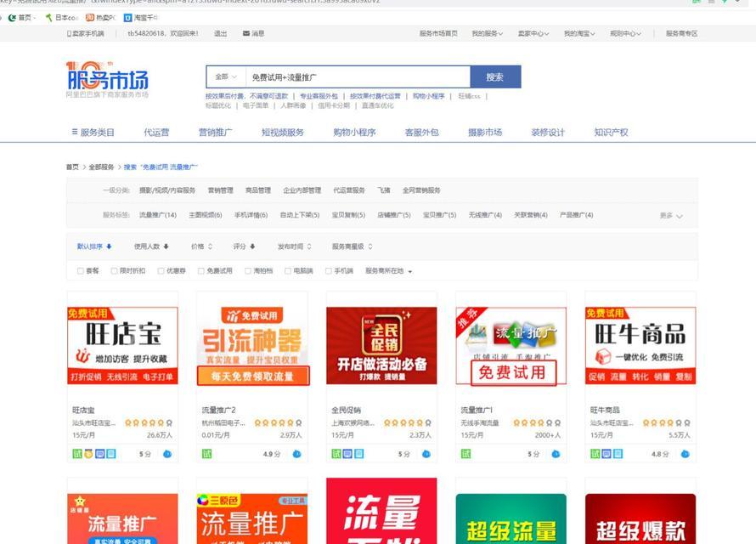The width and height of the screenshot is (756, 544).
Task: Expand 更多 service tags
Action: [x=671, y=216]
